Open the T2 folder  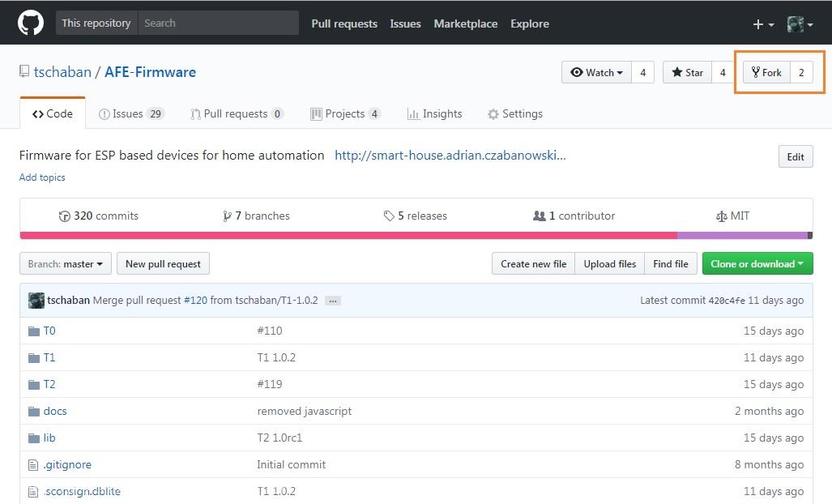(x=49, y=384)
